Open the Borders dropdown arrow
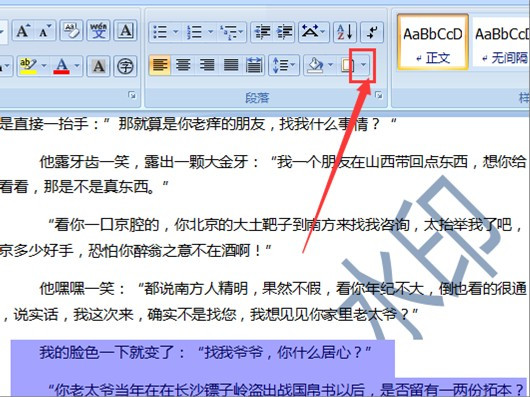Viewport: 530px width, 397px height. point(364,65)
